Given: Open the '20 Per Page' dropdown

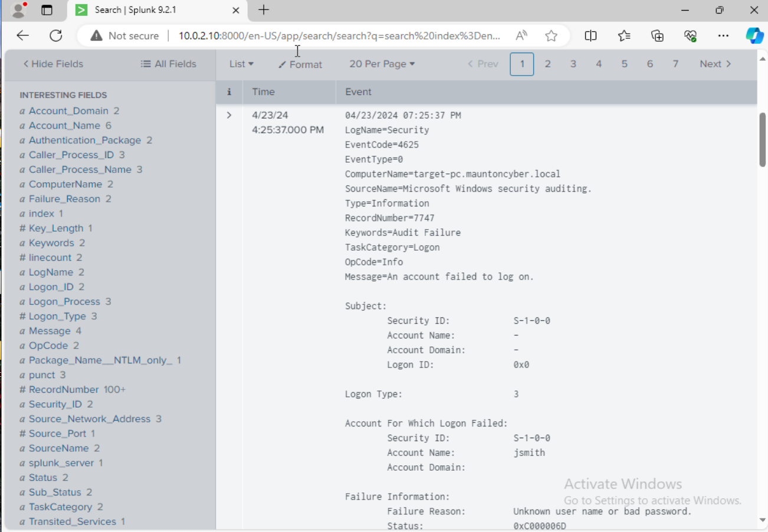Looking at the screenshot, I should 382,64.
